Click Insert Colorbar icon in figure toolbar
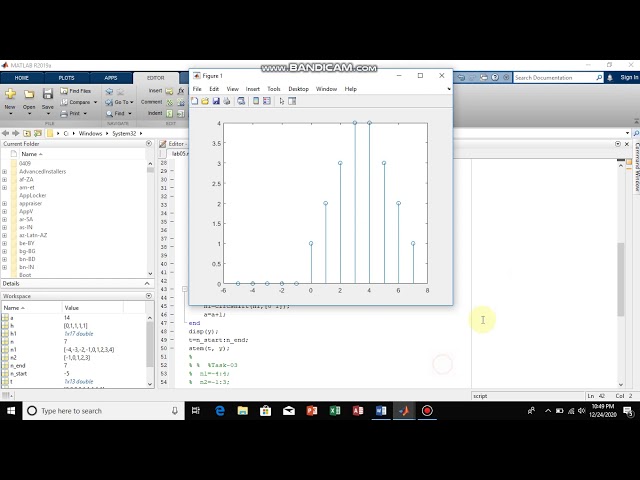 click(x=256, y=101)
